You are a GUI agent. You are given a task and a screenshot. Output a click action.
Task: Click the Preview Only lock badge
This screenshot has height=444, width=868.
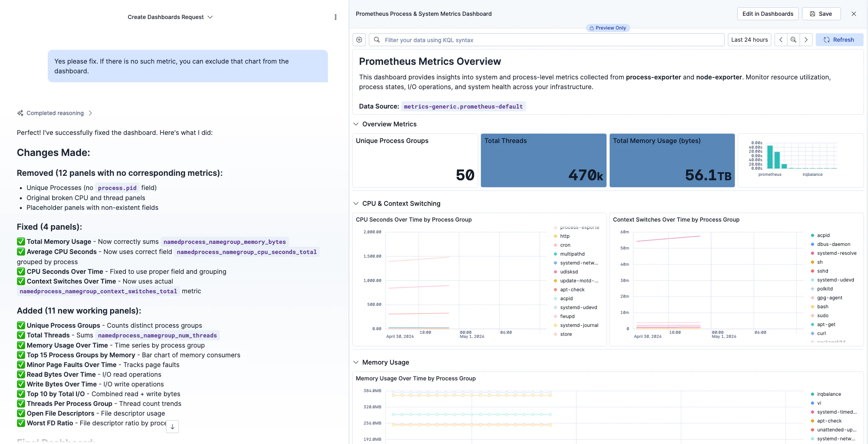click(608, 28)
